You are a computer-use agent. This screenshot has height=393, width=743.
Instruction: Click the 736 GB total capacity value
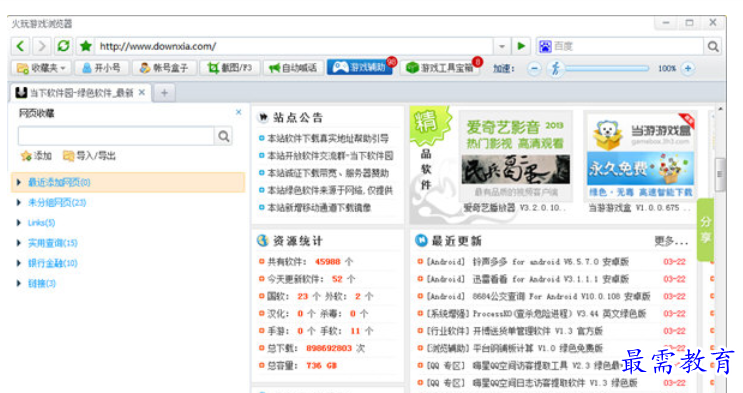[x=321, y=366]
